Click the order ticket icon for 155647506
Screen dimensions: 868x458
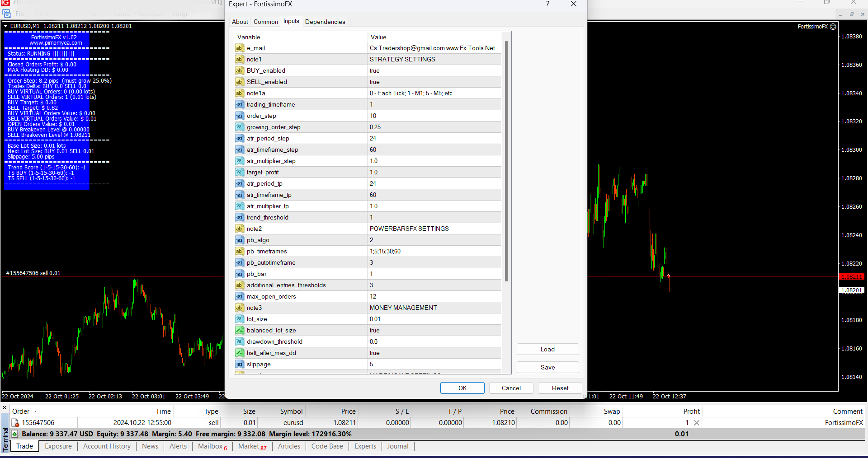pos(15,423)
